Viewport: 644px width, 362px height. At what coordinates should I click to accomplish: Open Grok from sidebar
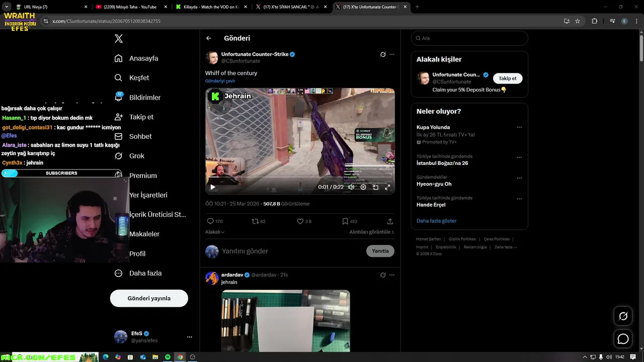pyautogui.click(x=129, y=156)
